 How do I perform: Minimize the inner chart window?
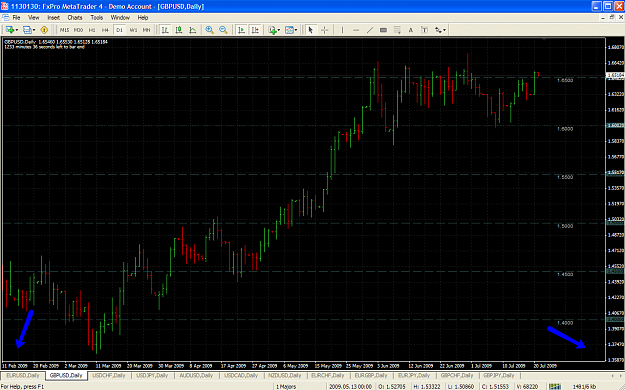click(603, 18)
